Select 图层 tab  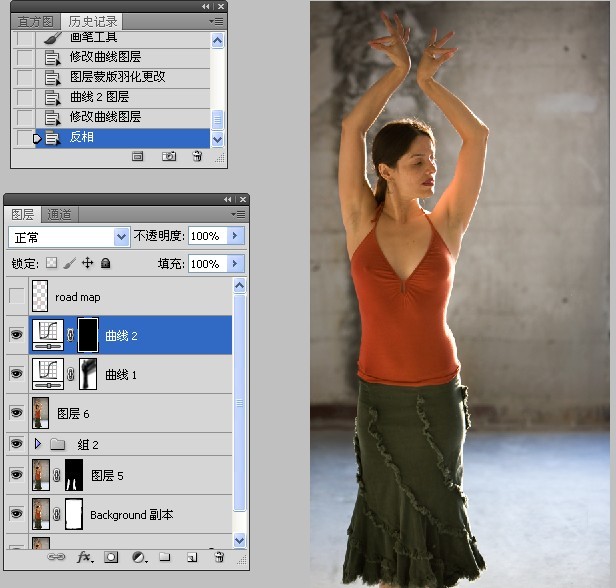pyautogui.click(x=22, y=214)
